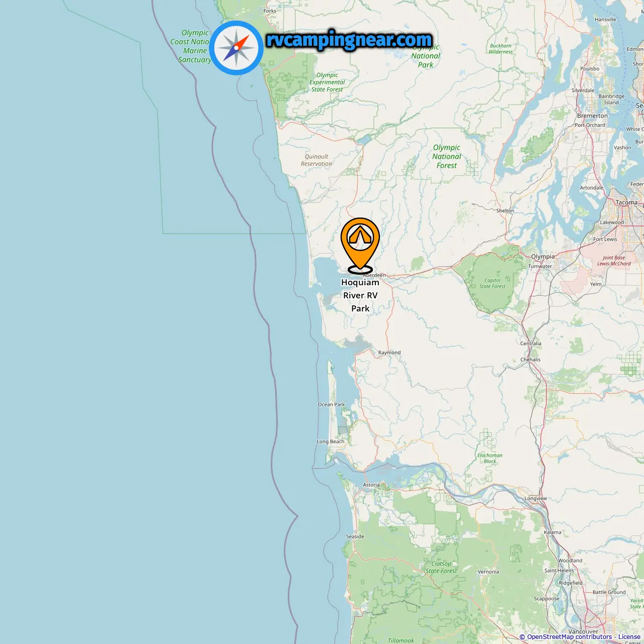Screen dimensions: 644x644
Task: Click the Capitol State Forest label
Action: [493, 283]
